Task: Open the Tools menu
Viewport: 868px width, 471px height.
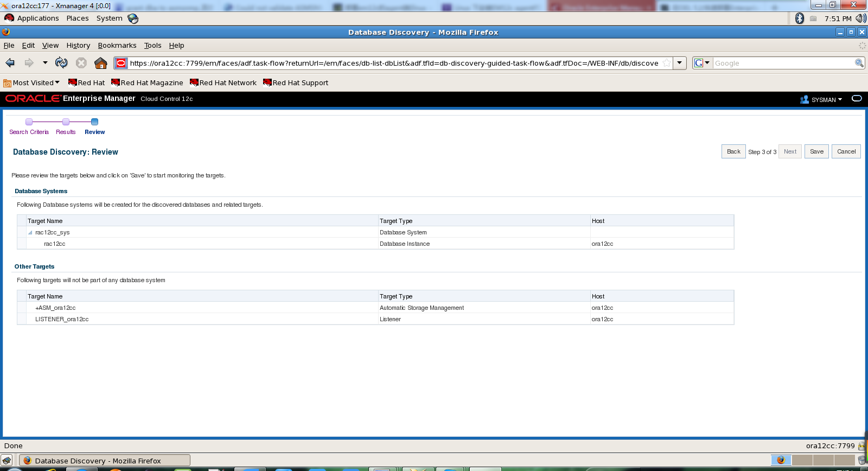Action: tap(153, 46)
